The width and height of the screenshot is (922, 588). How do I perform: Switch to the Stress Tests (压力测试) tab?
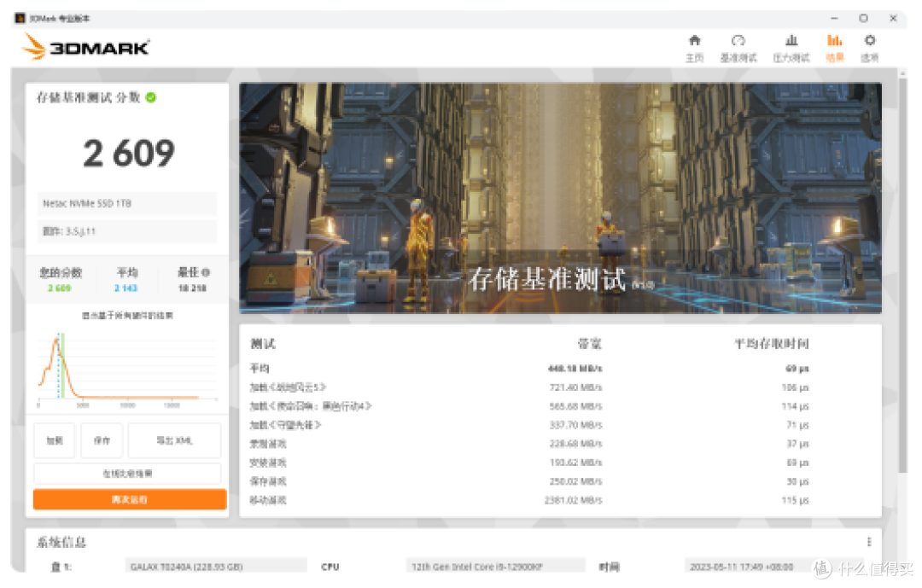pyautogui.click(x=791, y=48)
